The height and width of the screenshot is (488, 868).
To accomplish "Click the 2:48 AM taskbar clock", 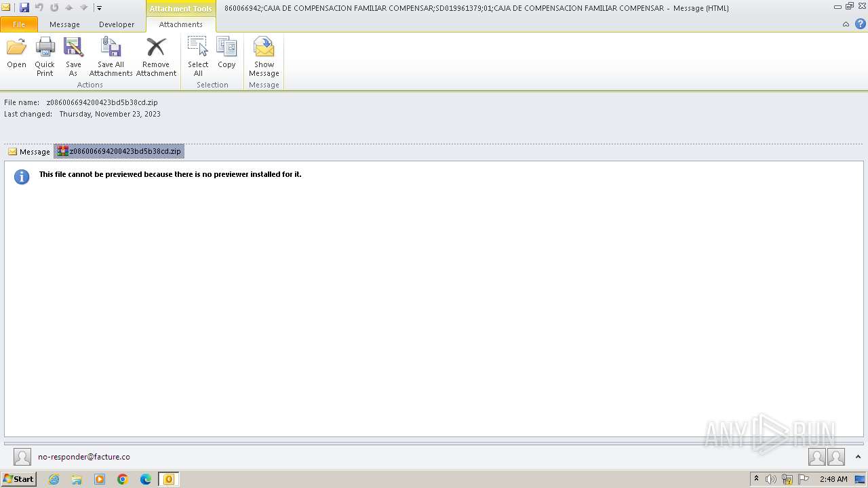I will [x=833, y=479].
